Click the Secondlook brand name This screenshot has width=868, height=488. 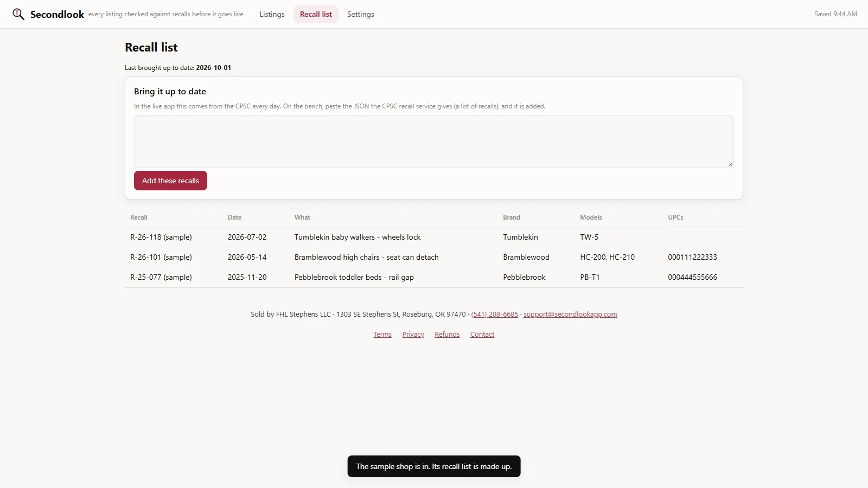57,15
